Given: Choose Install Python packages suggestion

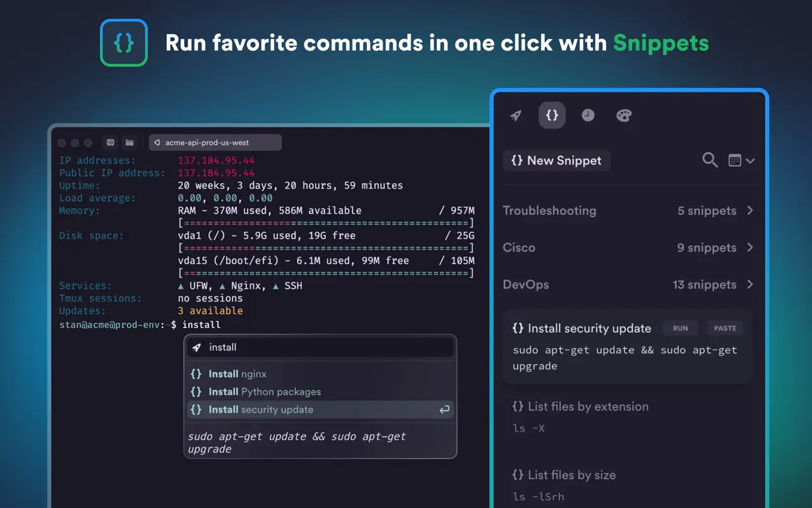Looking at the screenshot, I should coord(320,392).
